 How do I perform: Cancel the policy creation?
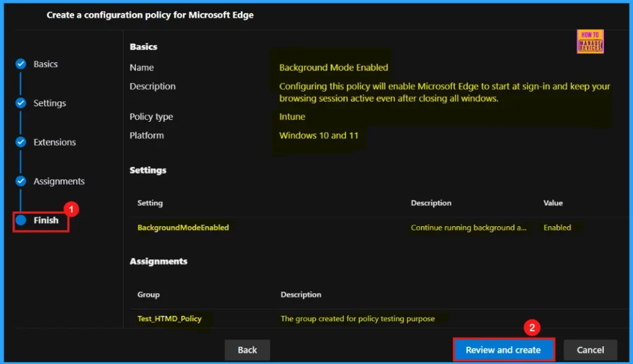[590, 350]
